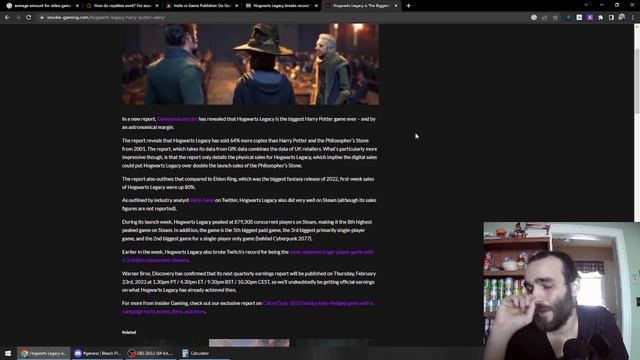Viewport: 640px width, 360px height.
Task: Open the translate/lens icon in address bar
Action: coord(534,18)
